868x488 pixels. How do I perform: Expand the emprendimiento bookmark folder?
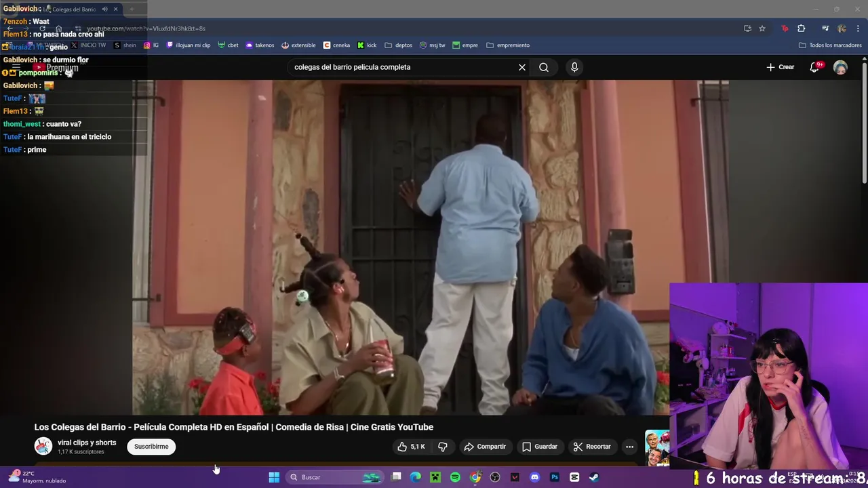click(508, 45)
